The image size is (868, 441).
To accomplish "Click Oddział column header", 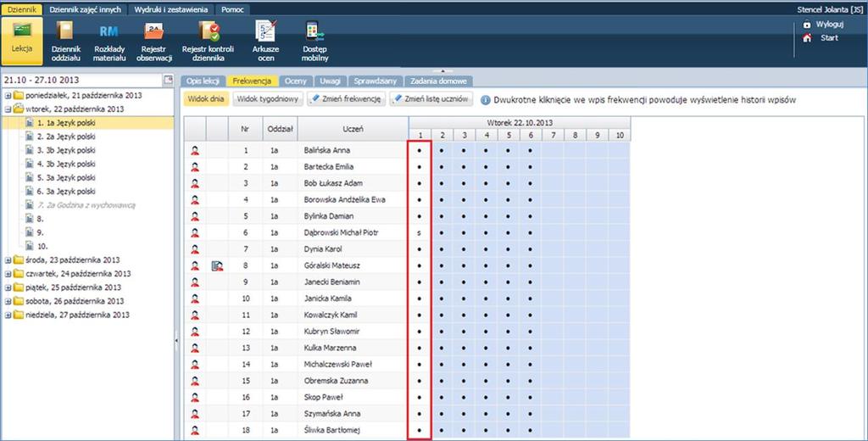I will (x=280, y=129).
